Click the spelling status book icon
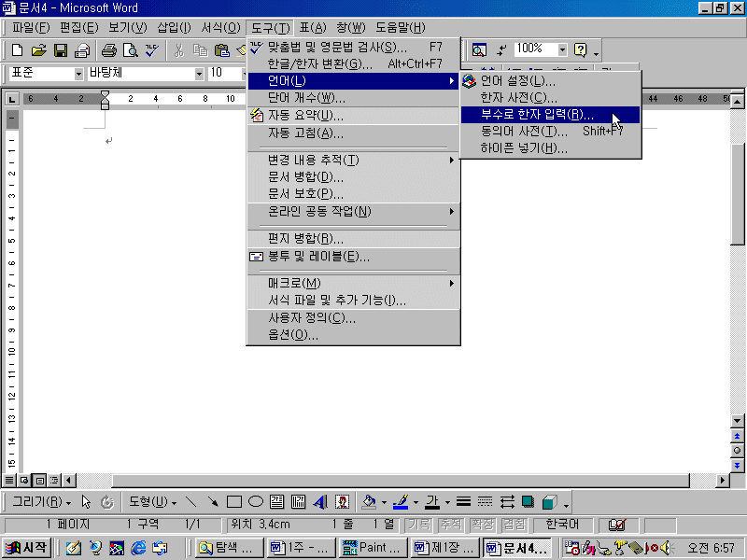 point(617,525)
